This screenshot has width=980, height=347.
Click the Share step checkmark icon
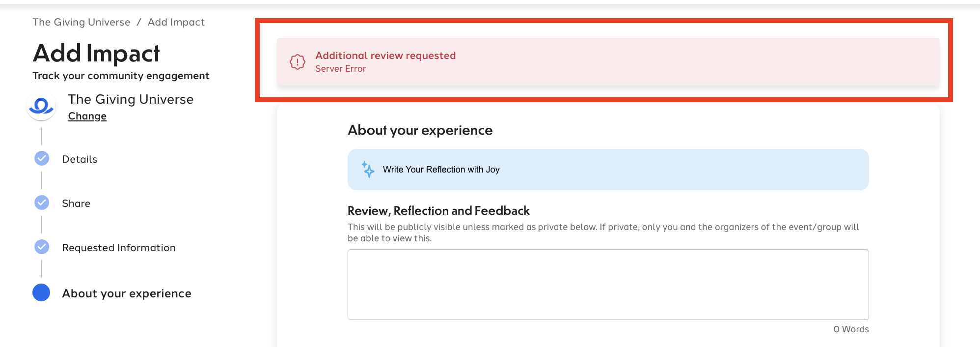[42, 202]
